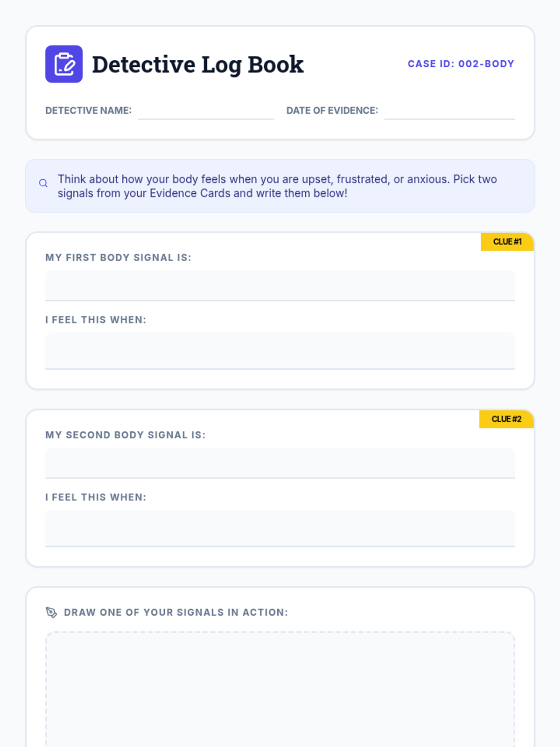Click the magnifying glass search icon
This screenshot has width=560, height=747.
43,183
